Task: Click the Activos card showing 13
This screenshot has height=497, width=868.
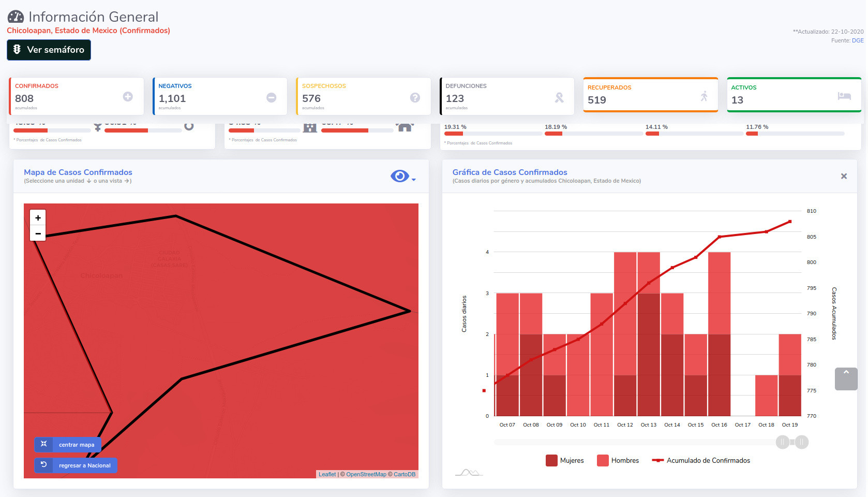Action: [x=794, y=95]
